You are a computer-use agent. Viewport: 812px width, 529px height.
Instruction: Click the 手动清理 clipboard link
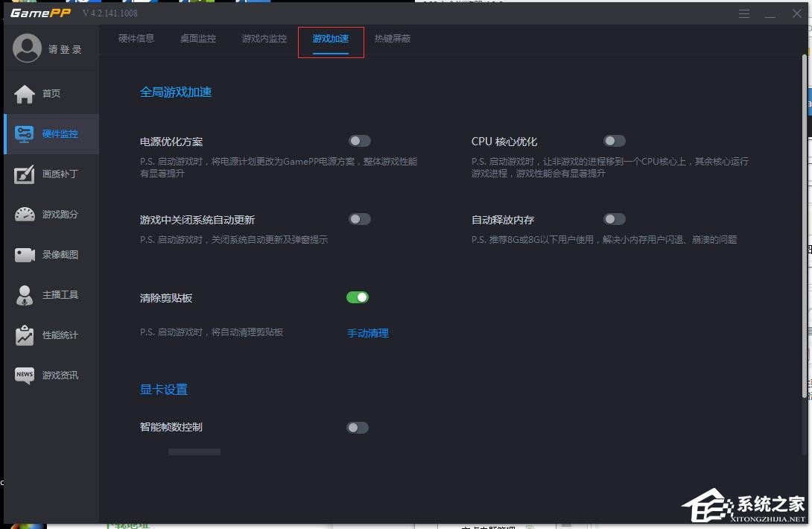click(367, 333)
